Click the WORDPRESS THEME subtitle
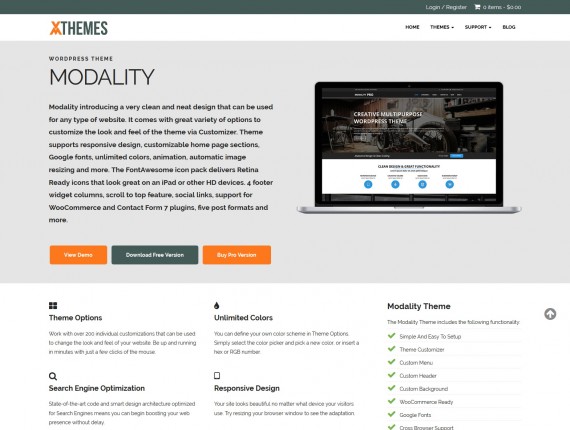Screen dimensions: 570x430 [x=81, y=59]
